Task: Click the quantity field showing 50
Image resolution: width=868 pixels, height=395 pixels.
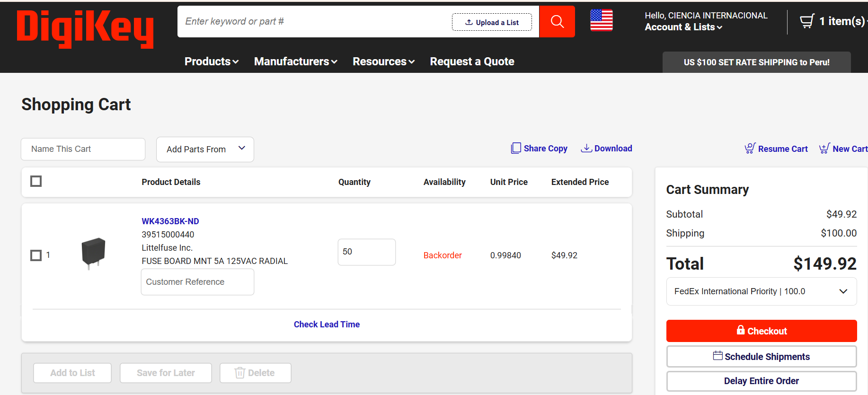Action: coord(366,252)
